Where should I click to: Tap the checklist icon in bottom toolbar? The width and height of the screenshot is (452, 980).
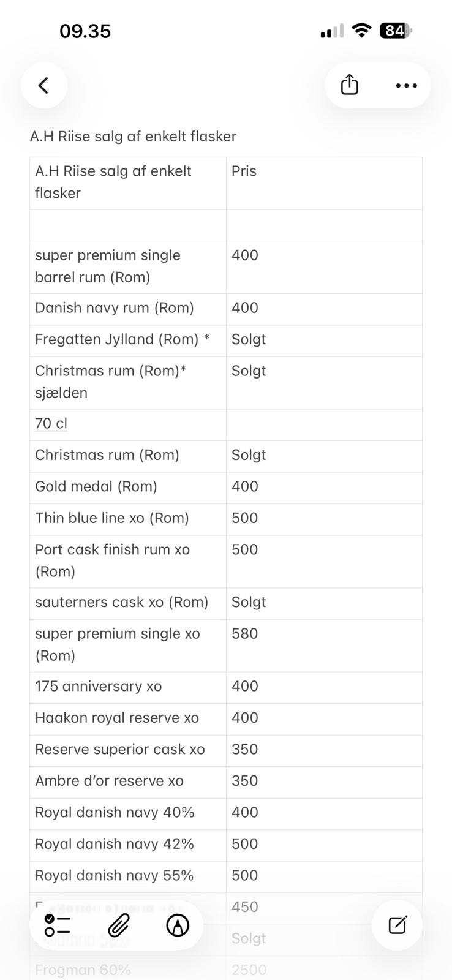coord(58,925)
